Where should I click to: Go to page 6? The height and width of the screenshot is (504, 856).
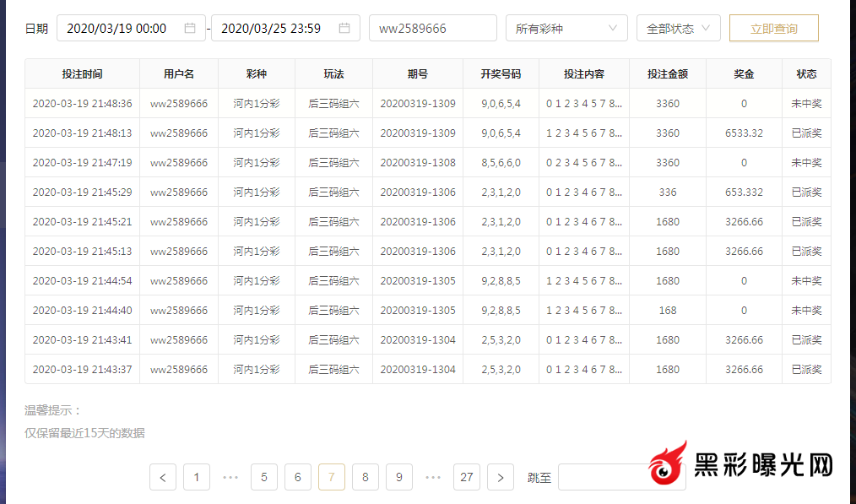(298, 477)
